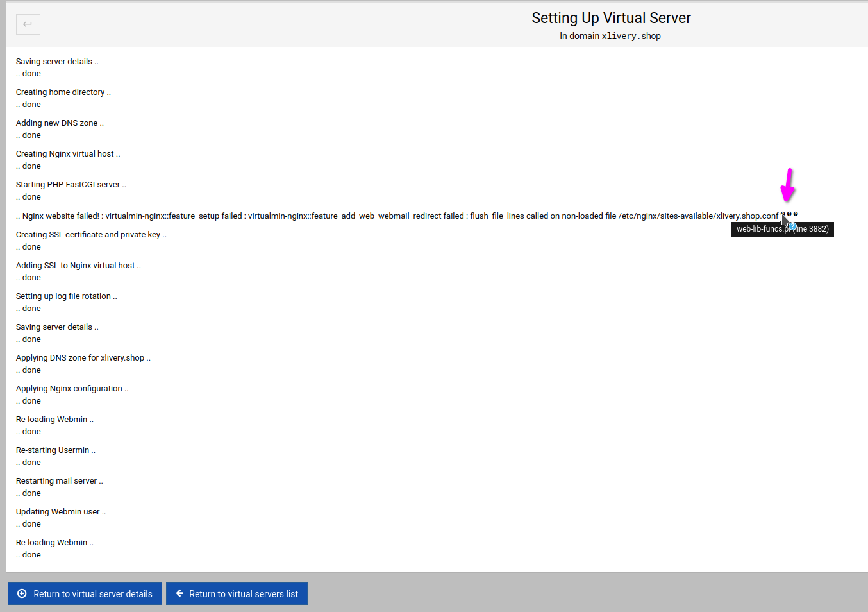Click the Creating home directory line
The image size is (868, 612).
point(63,92)
